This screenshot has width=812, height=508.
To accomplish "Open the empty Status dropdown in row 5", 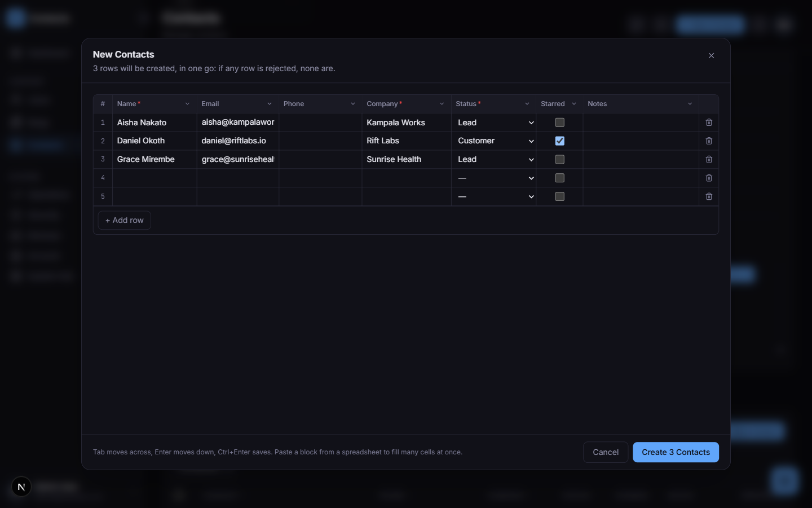I will click(494, 196).
